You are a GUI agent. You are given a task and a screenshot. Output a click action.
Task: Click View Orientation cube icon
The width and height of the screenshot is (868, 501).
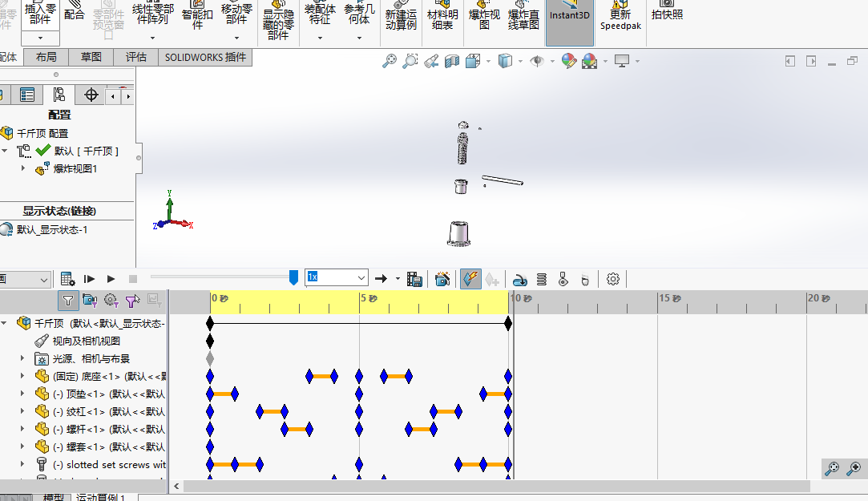click(473, 61)
